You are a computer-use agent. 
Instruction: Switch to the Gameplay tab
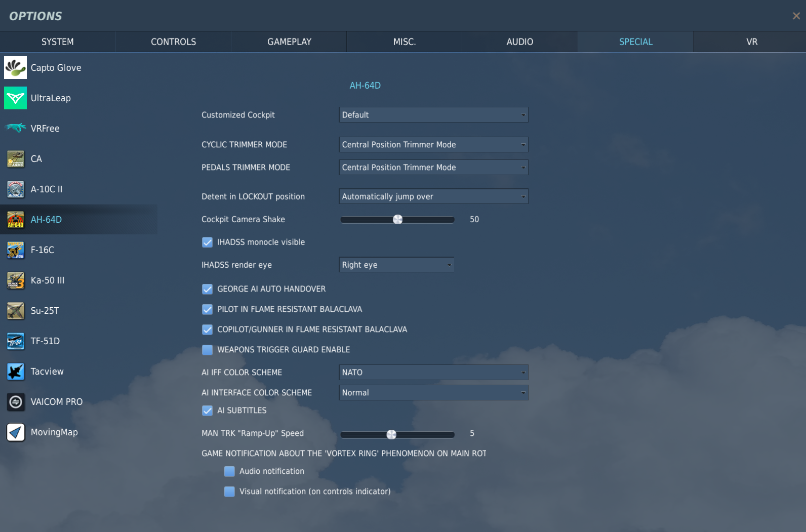pyautogui.click(x=289, y=42)
